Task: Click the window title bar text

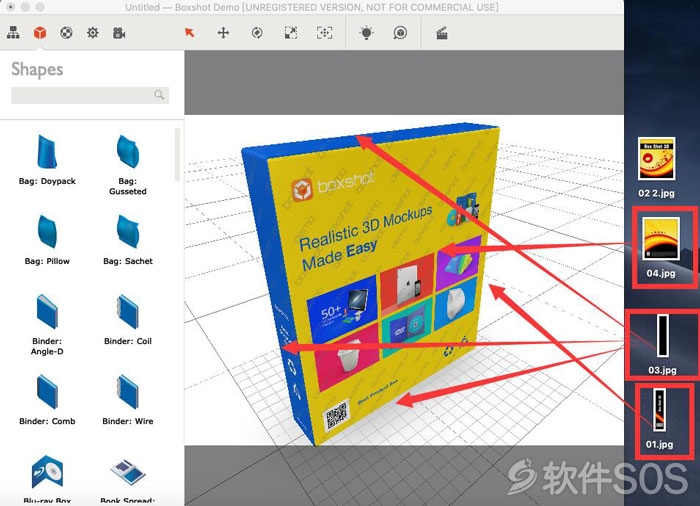Action: click(312, 7)
